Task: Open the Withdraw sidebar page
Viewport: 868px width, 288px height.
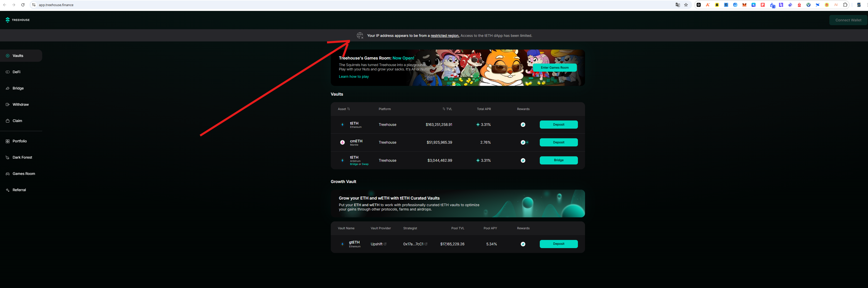Action: click(x=21, y=104)
